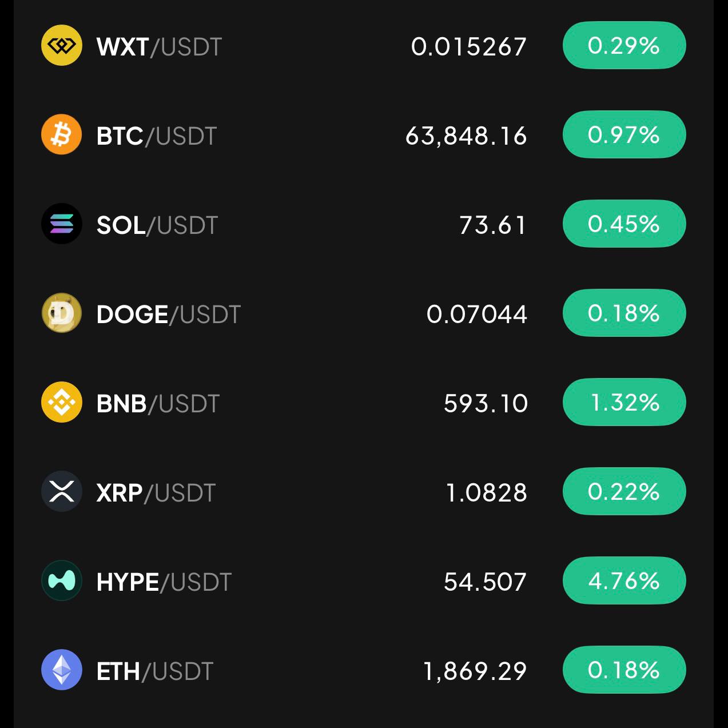Tap the 1.32% change badge for BNB

(624, 402)
